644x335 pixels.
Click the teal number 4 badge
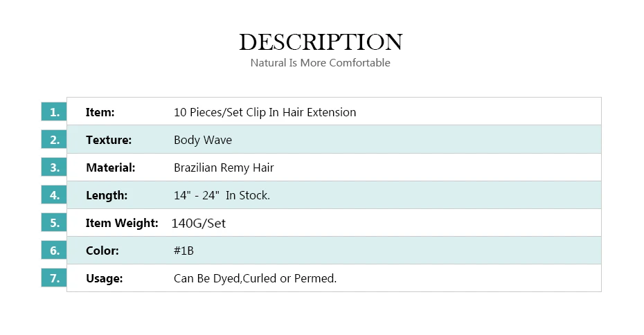click(x=54, y=194)
